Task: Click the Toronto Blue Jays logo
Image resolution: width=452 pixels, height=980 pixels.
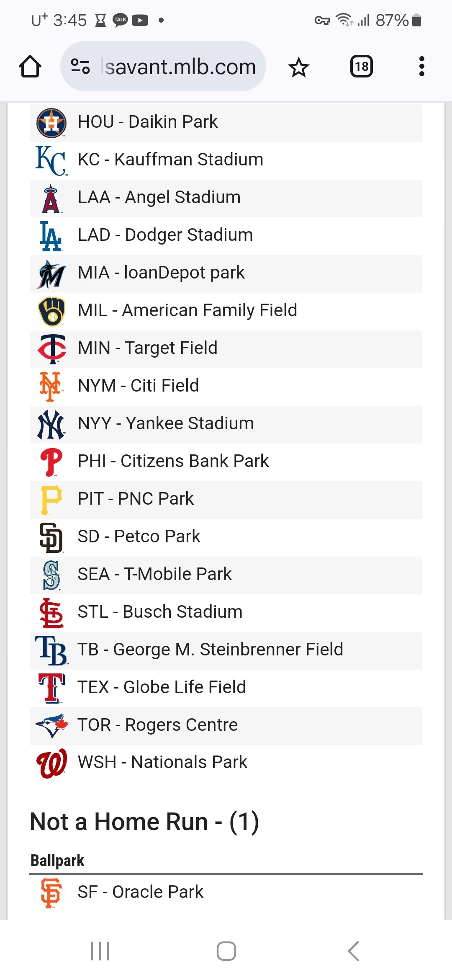Action: pyautogui.click(x=51, y=726)
